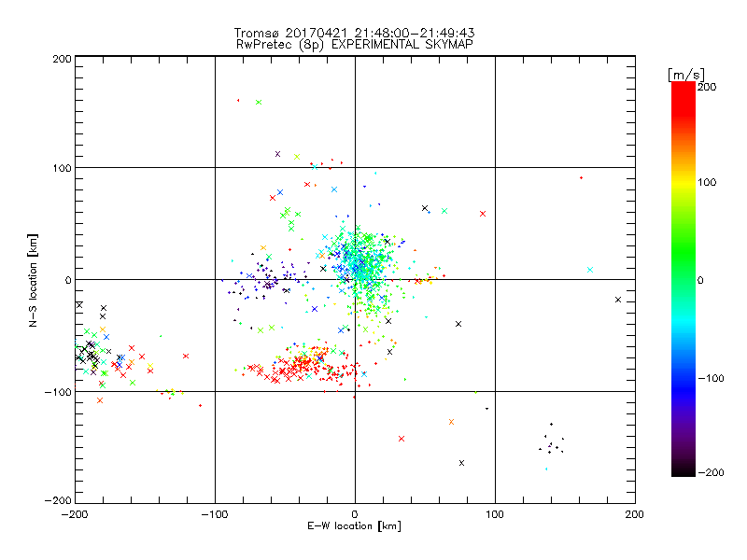Click the x-axis tick label '-100'
Screen dimensions: 747x560
click(x=215, y=514)
